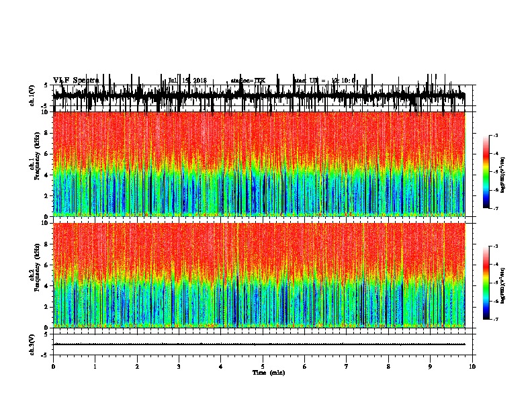
Task: Click the '8' kHz tick of ch.2 spectrogram
Action: pyautogui.click(x=47, y=244)
